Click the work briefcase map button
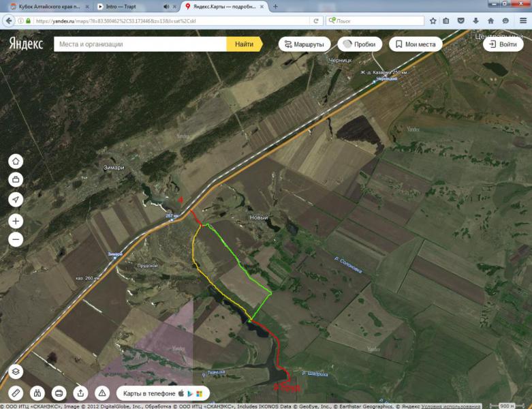The image size is (532, 409). 16,180
